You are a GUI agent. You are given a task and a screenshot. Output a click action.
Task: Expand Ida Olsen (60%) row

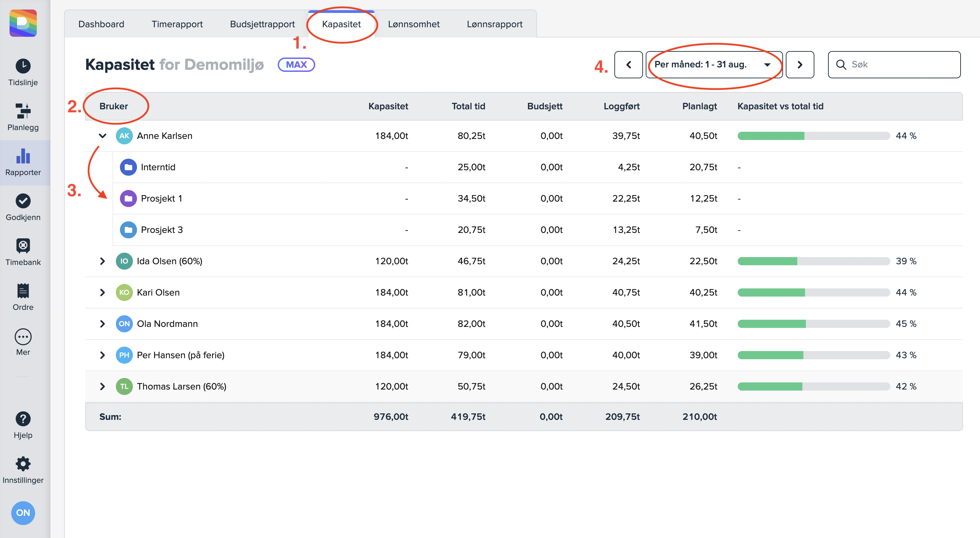click(x=102, y=261)
